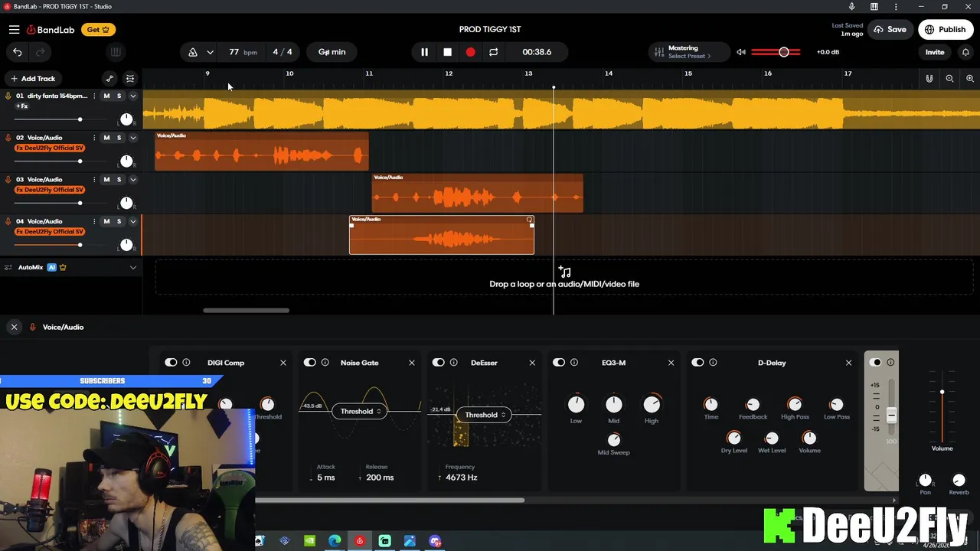Bypass the Noise Gate effect
This screenshot has width=980, height=551.
pos(310,363)
